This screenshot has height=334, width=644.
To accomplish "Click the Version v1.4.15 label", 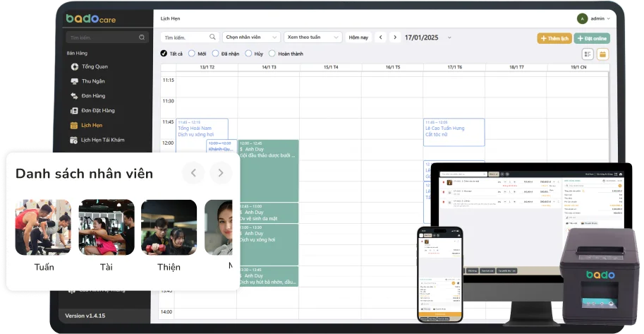I will pos(85,316).
